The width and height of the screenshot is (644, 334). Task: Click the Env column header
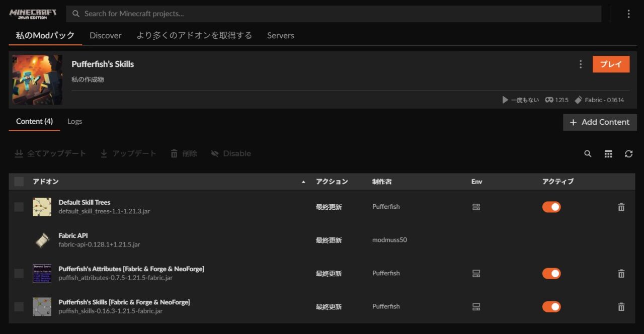tap(476, 182)
